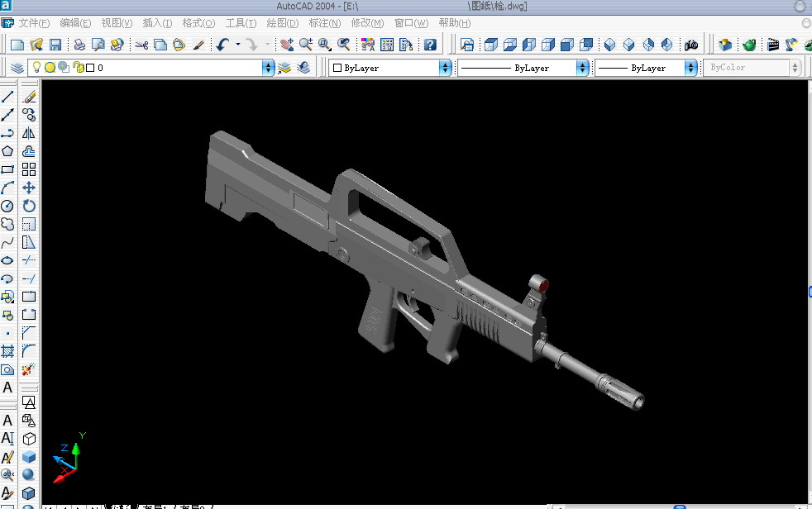Expand the layer 0 dropdown list
The image size is (812, 509).
(x=268, y=68)
